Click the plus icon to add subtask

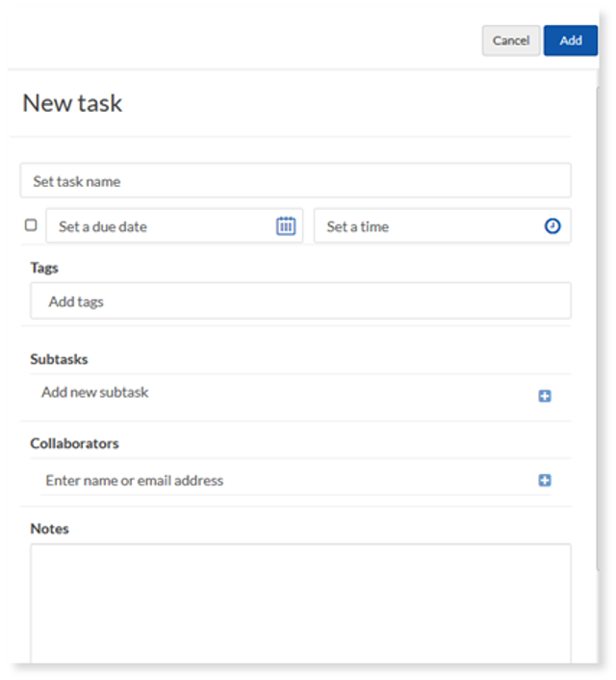pos(545,396)
